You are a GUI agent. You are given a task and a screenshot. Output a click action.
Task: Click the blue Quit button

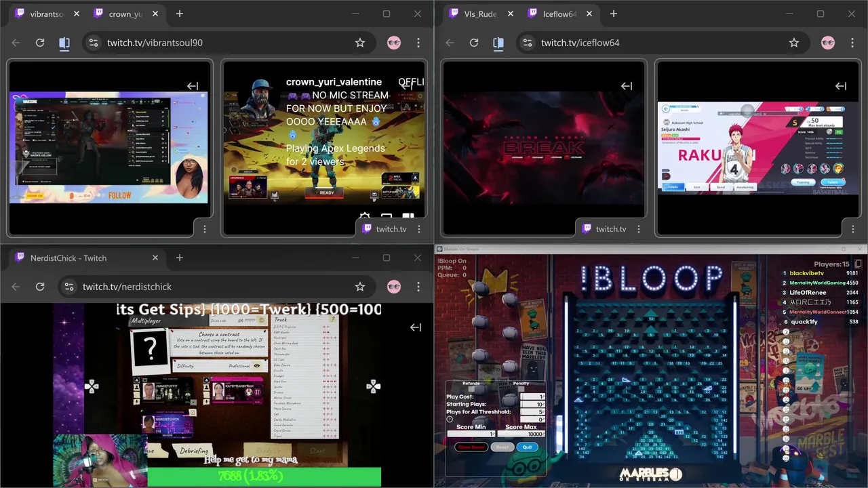pyautogui.click(x=527, y=447)
